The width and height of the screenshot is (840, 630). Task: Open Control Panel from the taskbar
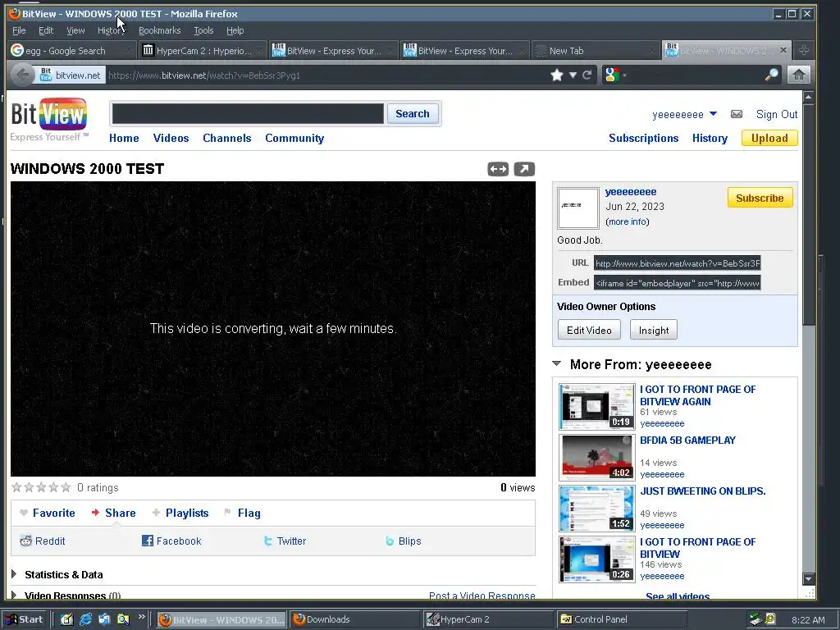click(622, 619)
